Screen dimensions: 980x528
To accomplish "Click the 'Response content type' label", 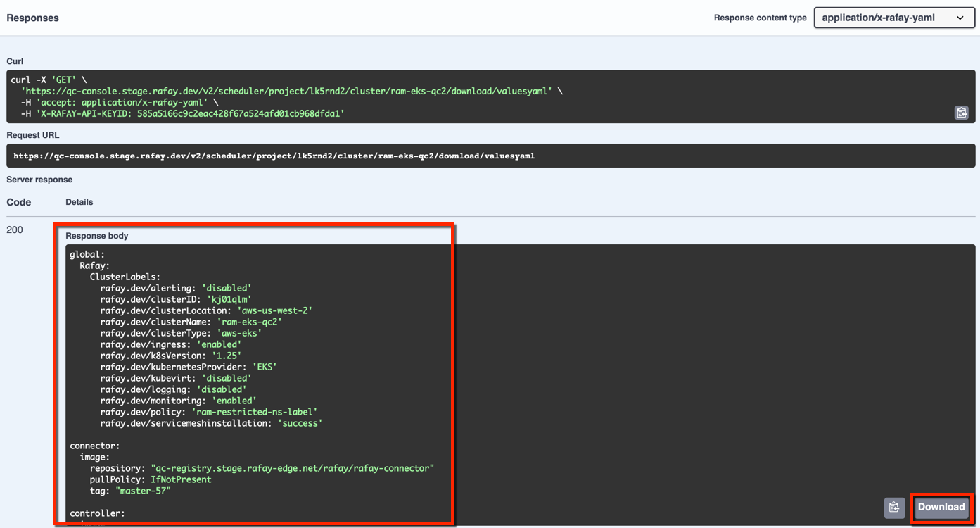I will coord(760,18).
